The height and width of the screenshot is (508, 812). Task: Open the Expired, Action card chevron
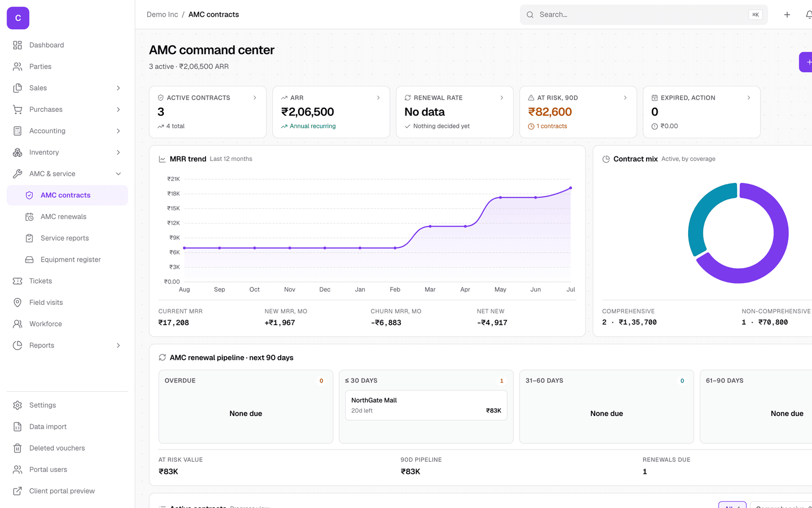coord(749,98)
